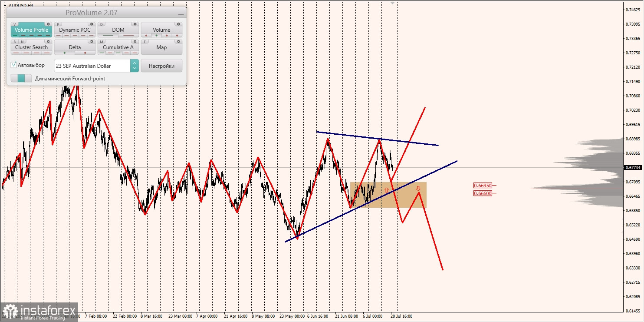Open the Настройки settings button
Image resolution: width=644 pixels, height=322 pixels.
(x=161, y=66)
